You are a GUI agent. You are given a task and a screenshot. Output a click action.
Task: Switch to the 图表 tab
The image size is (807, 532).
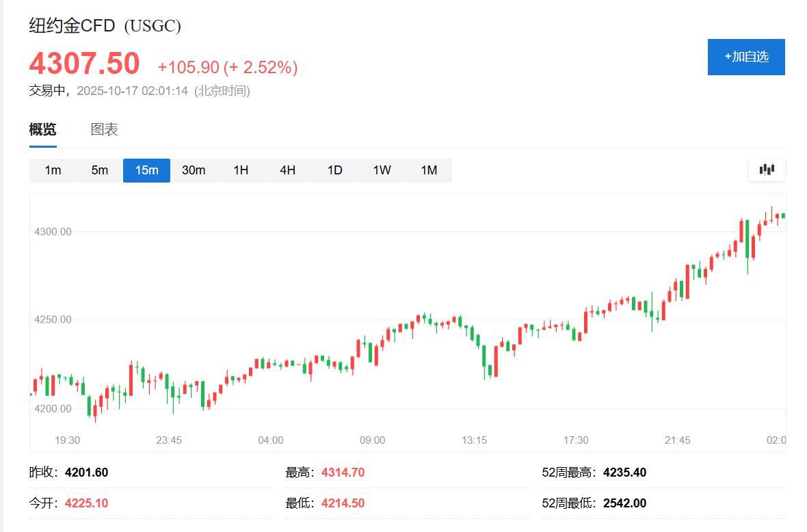pos(105,129)
